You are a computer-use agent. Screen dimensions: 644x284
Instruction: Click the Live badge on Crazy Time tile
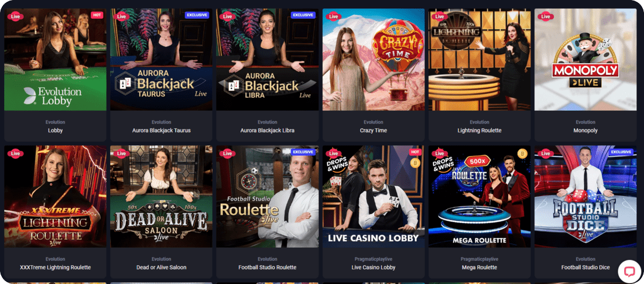pos(334,16)
